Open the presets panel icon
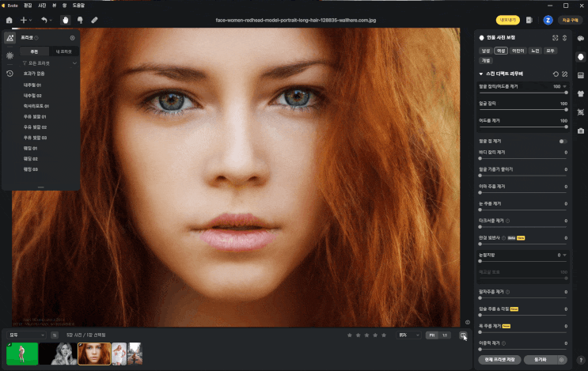588x371 pixels. (10, 38)
